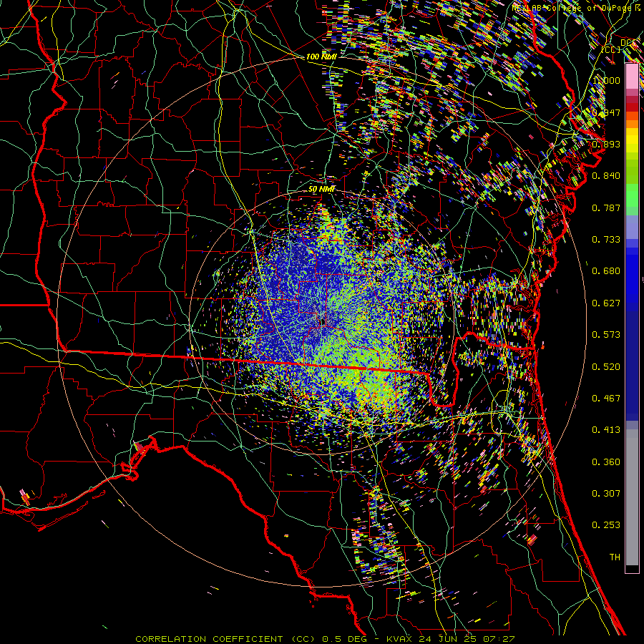Select the 1.000 legend value

click(x=606, y=80)
